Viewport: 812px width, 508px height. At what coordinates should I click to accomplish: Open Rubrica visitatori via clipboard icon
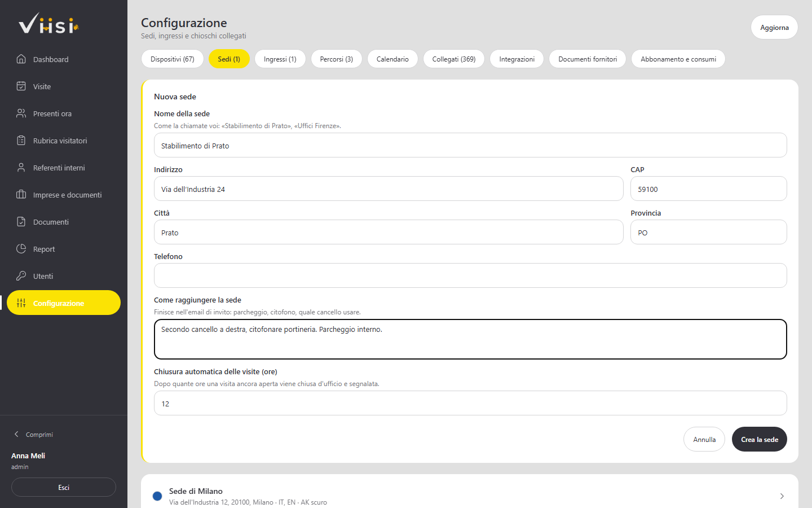(21, 140)
